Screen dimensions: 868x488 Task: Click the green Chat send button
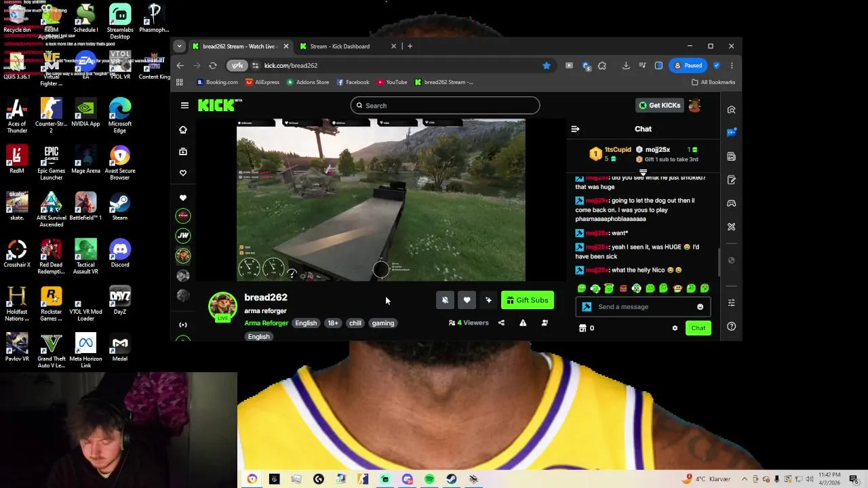click(x=698, y=328)
